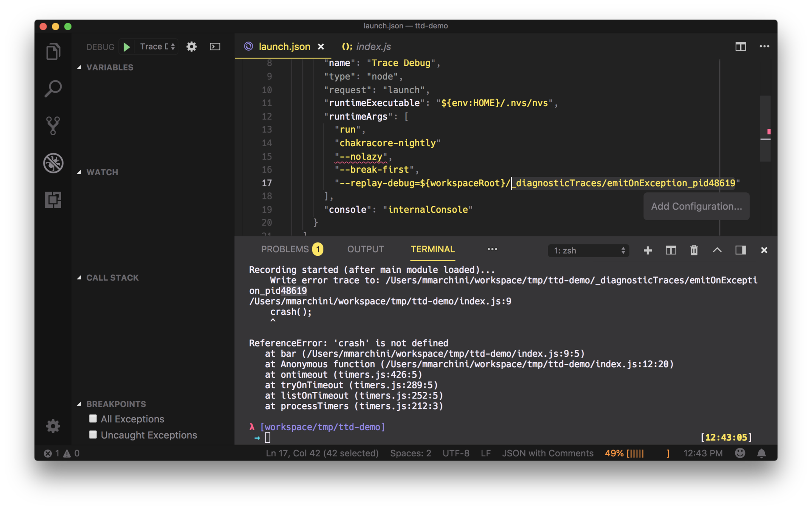Kill terminal with trash icon
This screenshot has width=812, height=510.
point(694,250)
